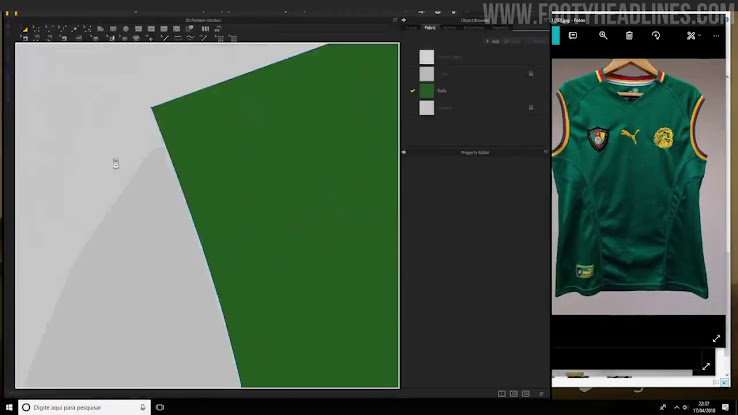Click the taskbar search box

pos(84,407)
